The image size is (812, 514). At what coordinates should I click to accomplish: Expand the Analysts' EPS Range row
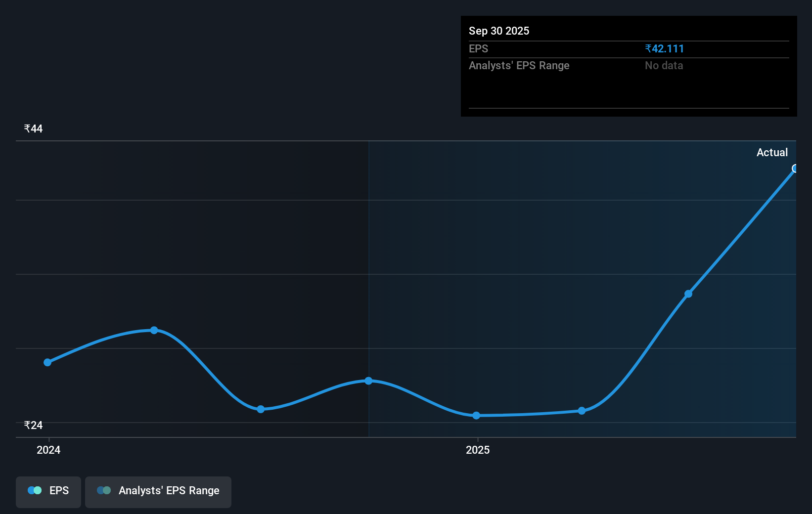[x=519, y=65]
